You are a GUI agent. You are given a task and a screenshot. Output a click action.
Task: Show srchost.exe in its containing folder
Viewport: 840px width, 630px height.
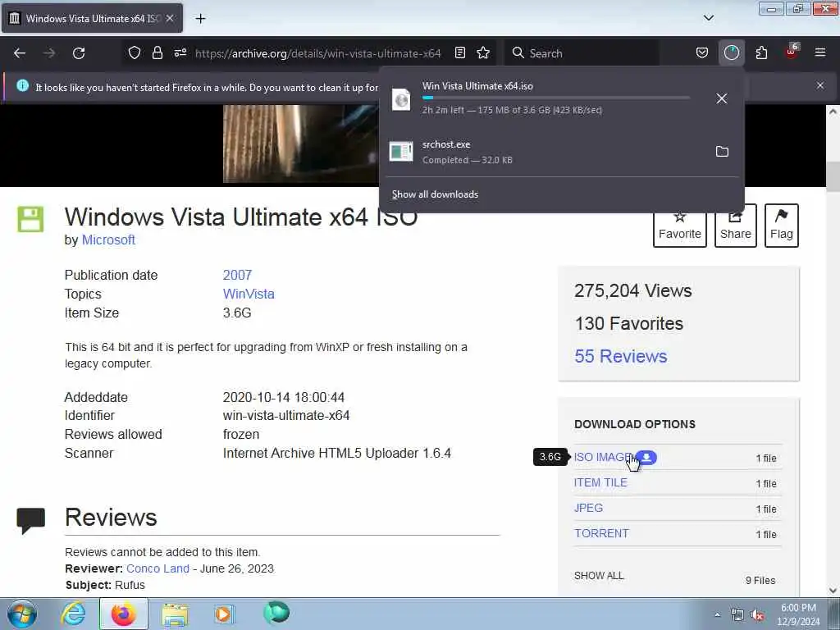pos(722,152)
